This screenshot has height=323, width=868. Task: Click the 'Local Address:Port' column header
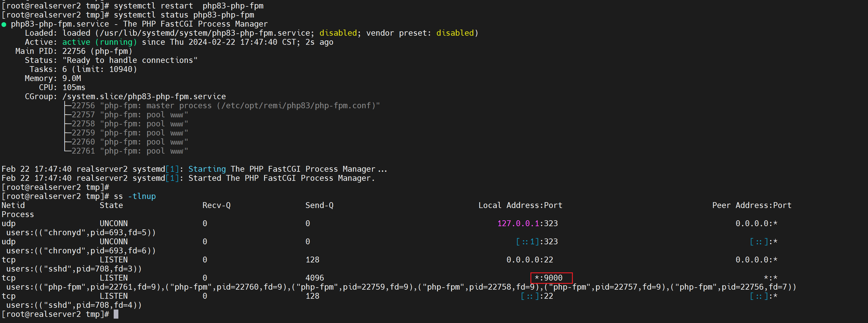click(x=520, y=205)
